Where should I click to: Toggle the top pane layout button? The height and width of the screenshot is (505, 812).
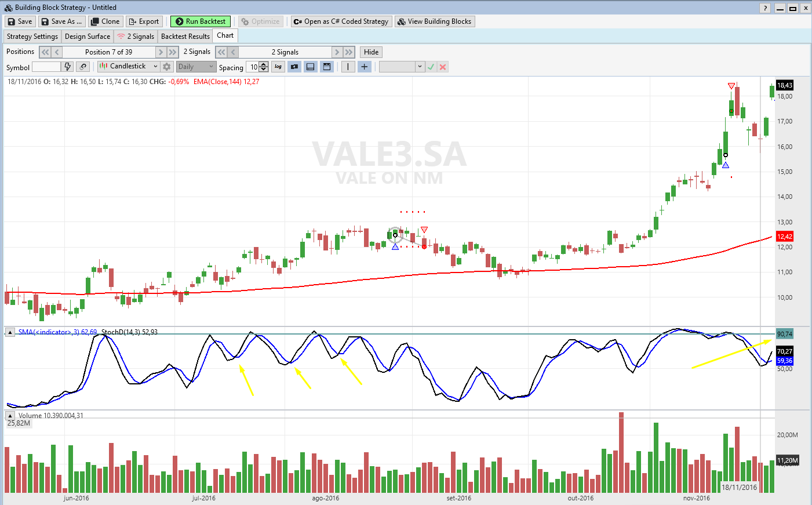(x=327, y=67)
